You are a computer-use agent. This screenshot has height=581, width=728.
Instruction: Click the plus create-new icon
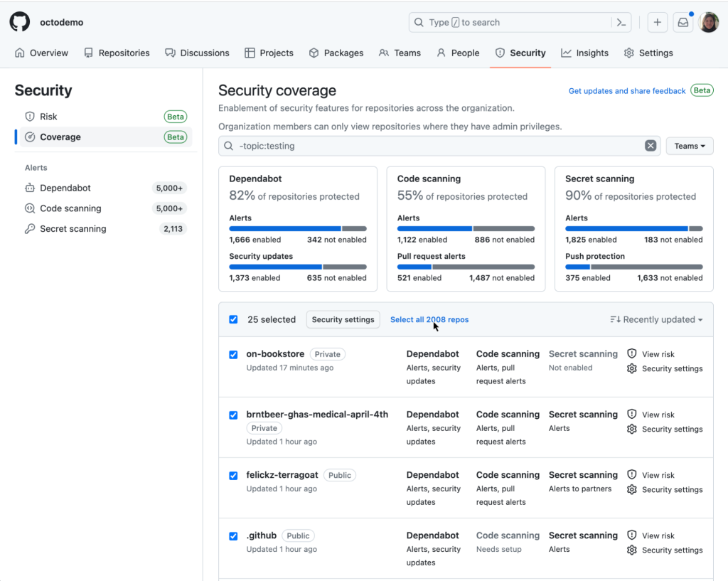pos(657,23)
